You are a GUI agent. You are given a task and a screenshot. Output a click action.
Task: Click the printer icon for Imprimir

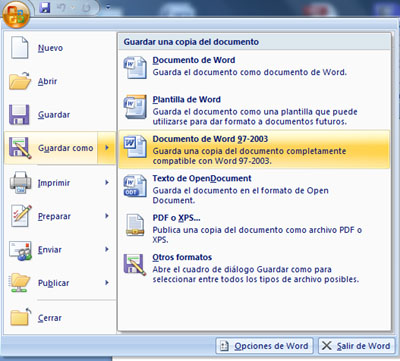(21, 182)
